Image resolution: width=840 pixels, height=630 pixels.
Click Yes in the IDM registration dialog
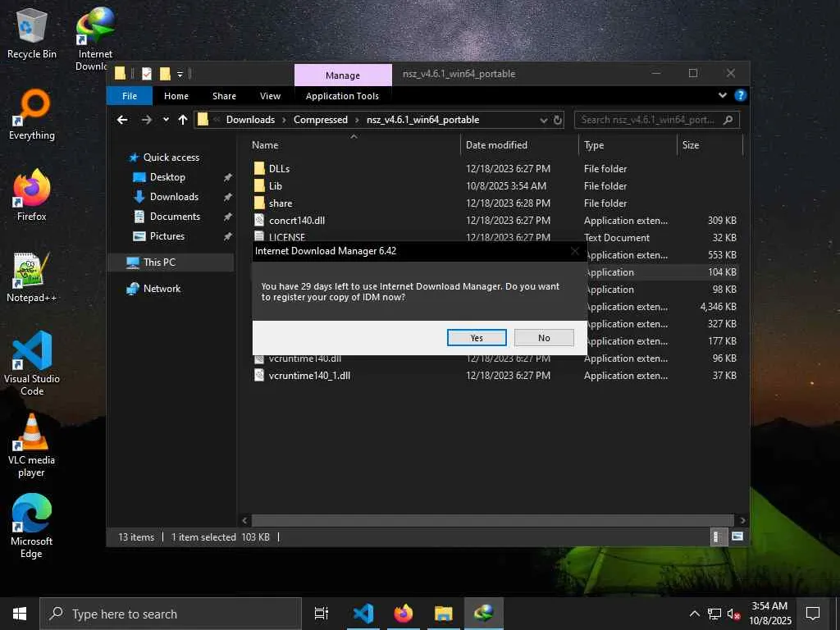477,337
